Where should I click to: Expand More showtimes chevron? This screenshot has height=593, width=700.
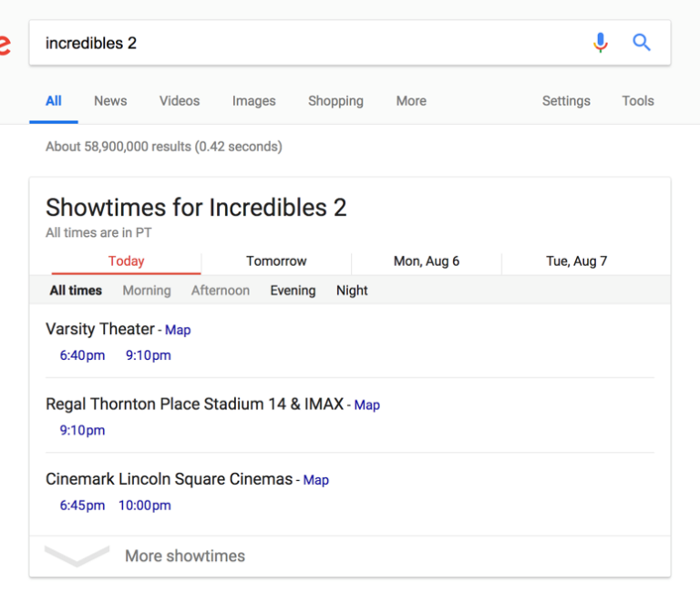point(77,556)
